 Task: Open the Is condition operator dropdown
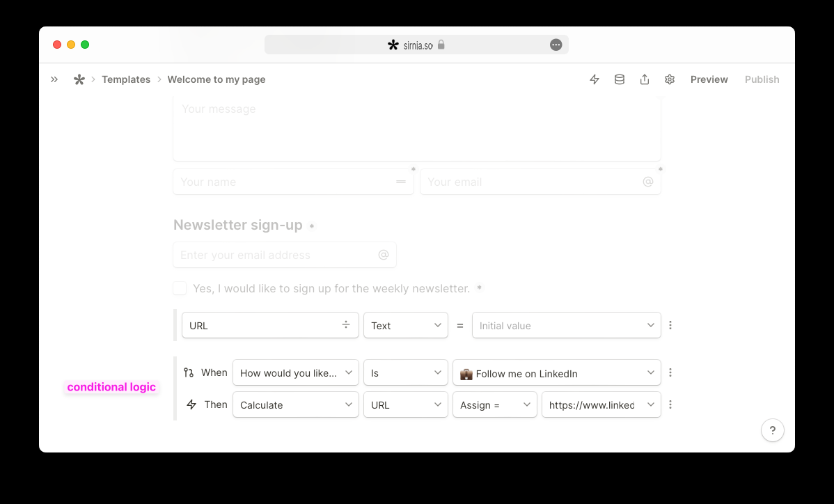pyautogui.click(x=406, y=372)
